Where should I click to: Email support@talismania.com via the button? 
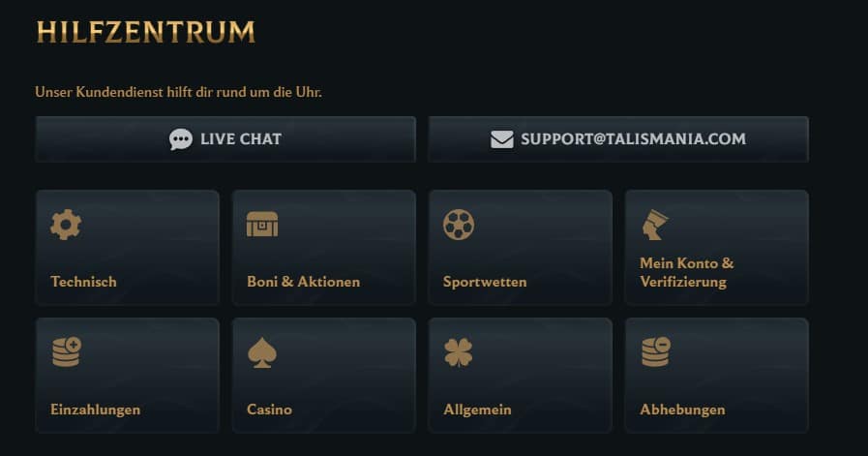[x=618, y=139]
